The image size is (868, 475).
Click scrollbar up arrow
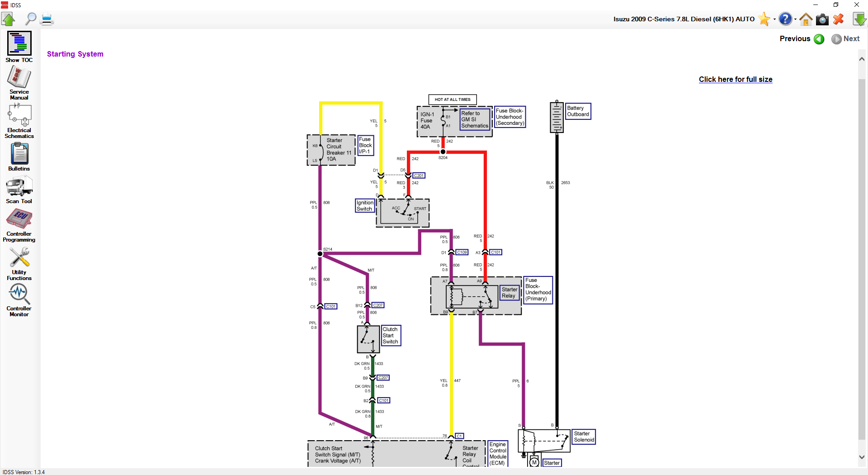click(x=862, y=59)
